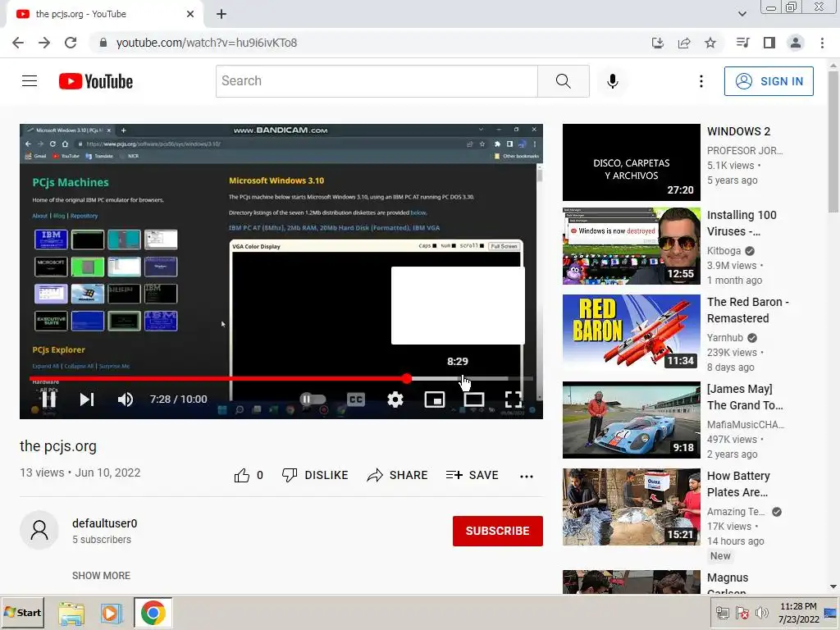
Task: Open the Kitboga channel name
Action: pos(724,251)
